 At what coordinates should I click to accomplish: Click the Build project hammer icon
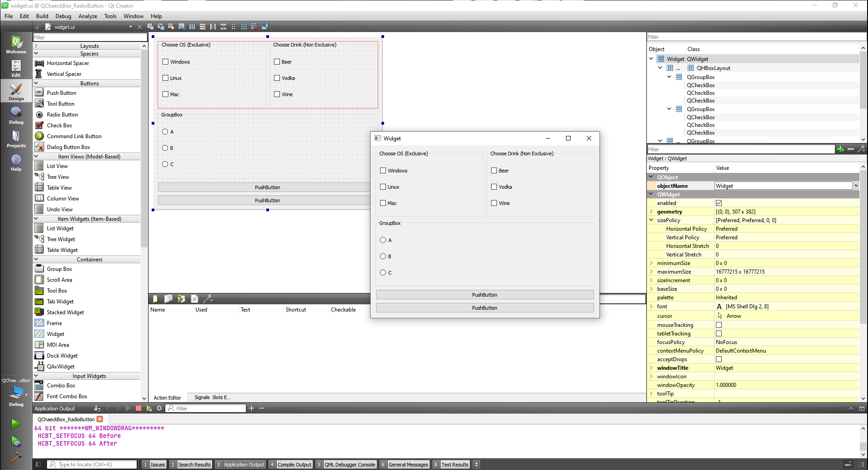click(x=16, y=457)
